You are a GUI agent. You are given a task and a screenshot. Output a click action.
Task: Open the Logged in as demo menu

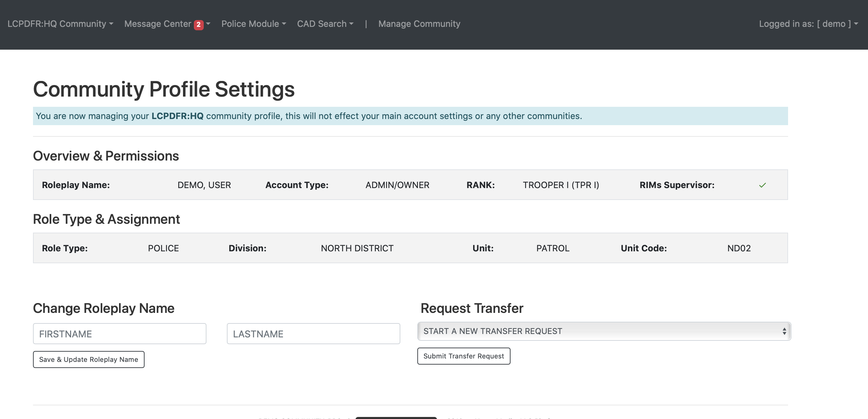click(808, 24)
